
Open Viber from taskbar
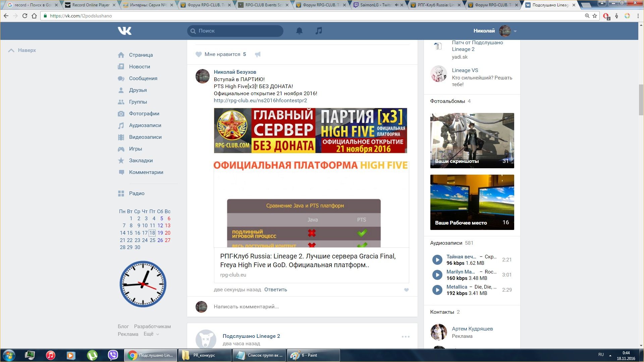(113, 355)
